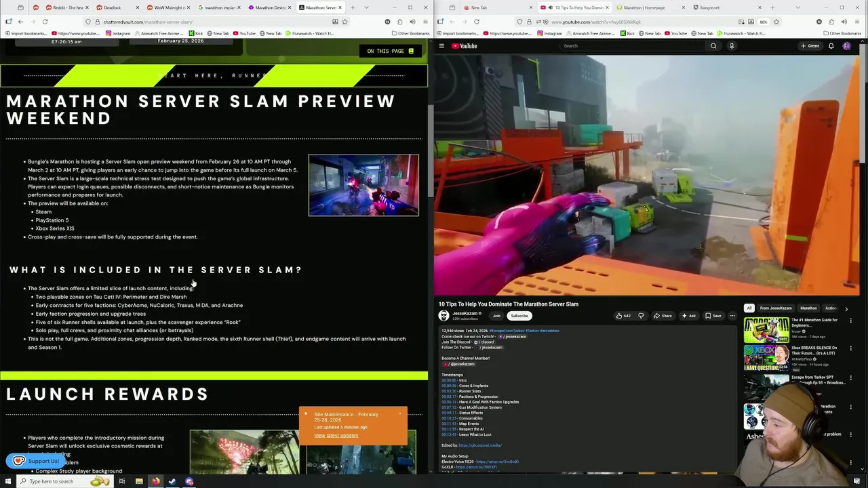Open Instagram bookmark in left window

coord(119,33)
